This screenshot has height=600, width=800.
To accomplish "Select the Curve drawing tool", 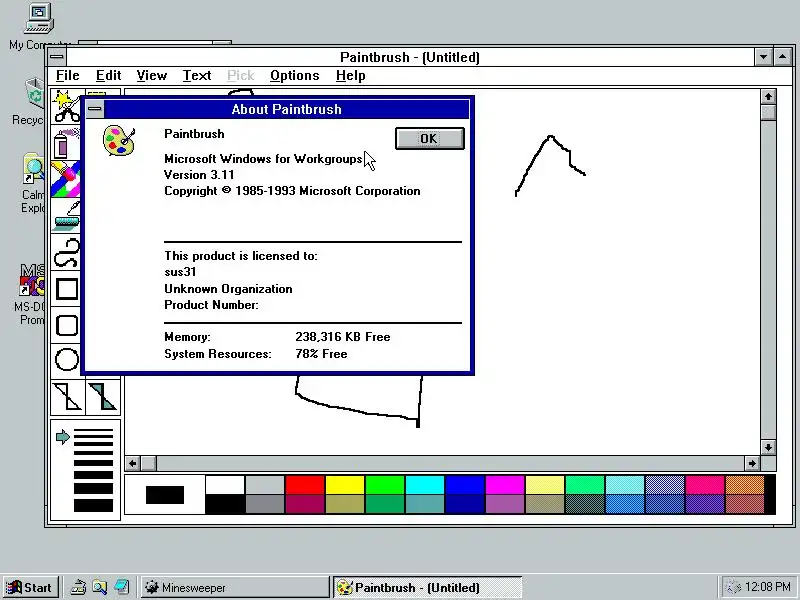I will [x=67, y=252].
